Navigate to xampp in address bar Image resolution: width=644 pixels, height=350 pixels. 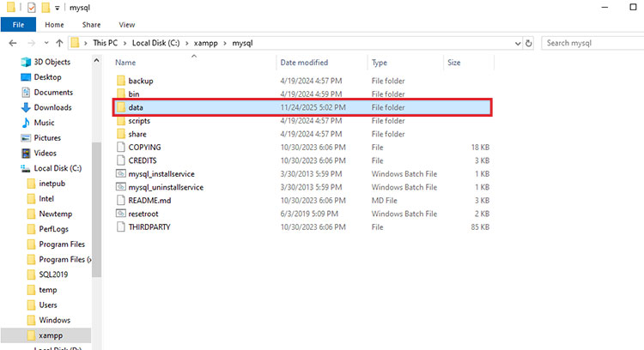206,43
